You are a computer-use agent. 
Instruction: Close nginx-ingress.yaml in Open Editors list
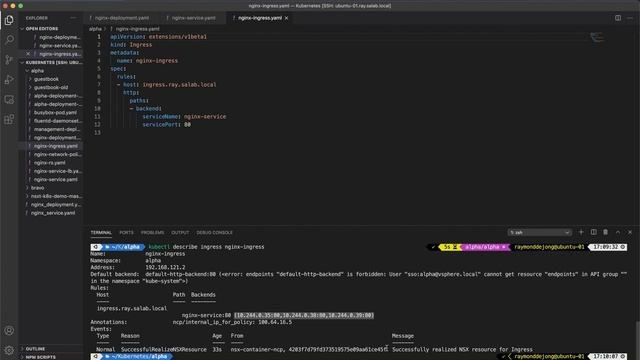pyautogui.click(x=28, y=54)
